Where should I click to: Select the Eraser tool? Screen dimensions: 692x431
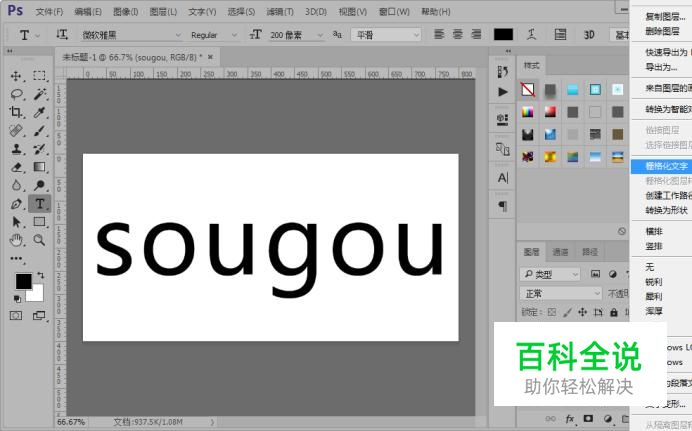point(16,167)
